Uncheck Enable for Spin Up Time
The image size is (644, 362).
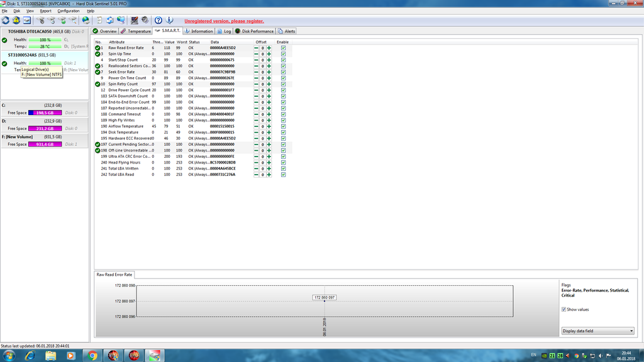click(x=284, y=54)
